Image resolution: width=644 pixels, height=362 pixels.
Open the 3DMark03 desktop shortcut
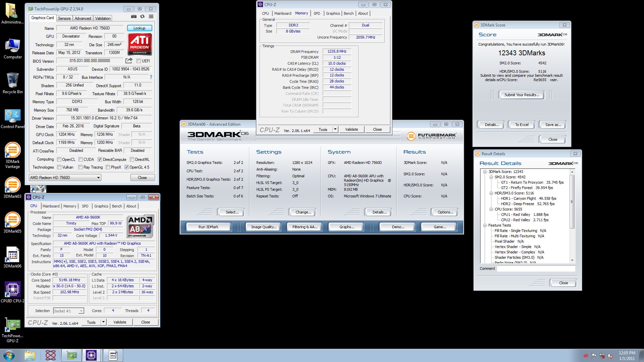pyautogui.click(x=12, y=187)
